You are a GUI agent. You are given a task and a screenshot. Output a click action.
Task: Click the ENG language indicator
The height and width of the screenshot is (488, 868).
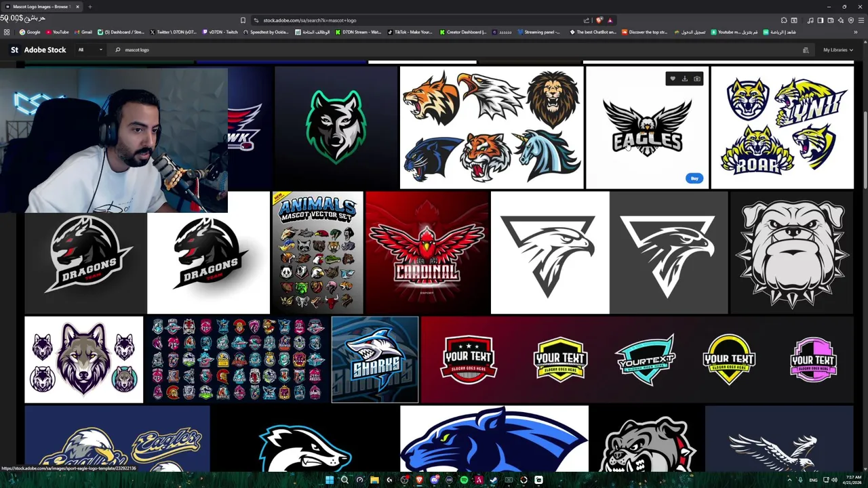[x=813, y=480]
